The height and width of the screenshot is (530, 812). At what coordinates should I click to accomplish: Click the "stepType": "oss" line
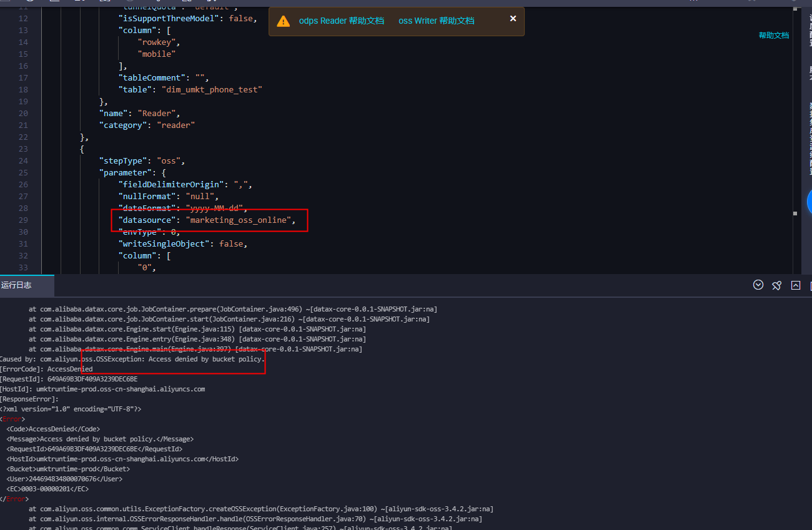tap(142, 161)
